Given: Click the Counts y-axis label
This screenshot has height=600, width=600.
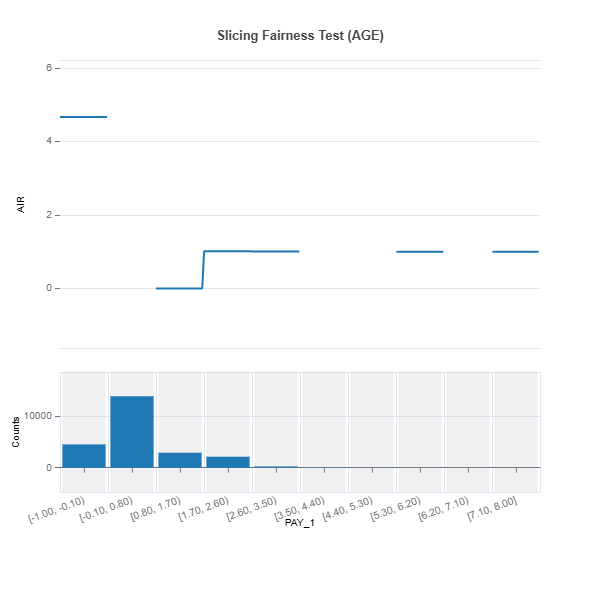Looking at the screenshot, I should pos(15,432).
